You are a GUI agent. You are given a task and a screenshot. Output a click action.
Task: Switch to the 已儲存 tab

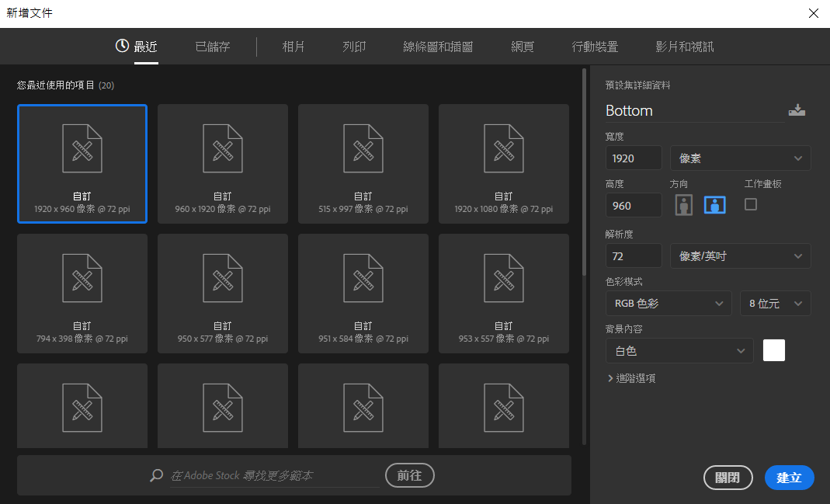coord(213,47)
